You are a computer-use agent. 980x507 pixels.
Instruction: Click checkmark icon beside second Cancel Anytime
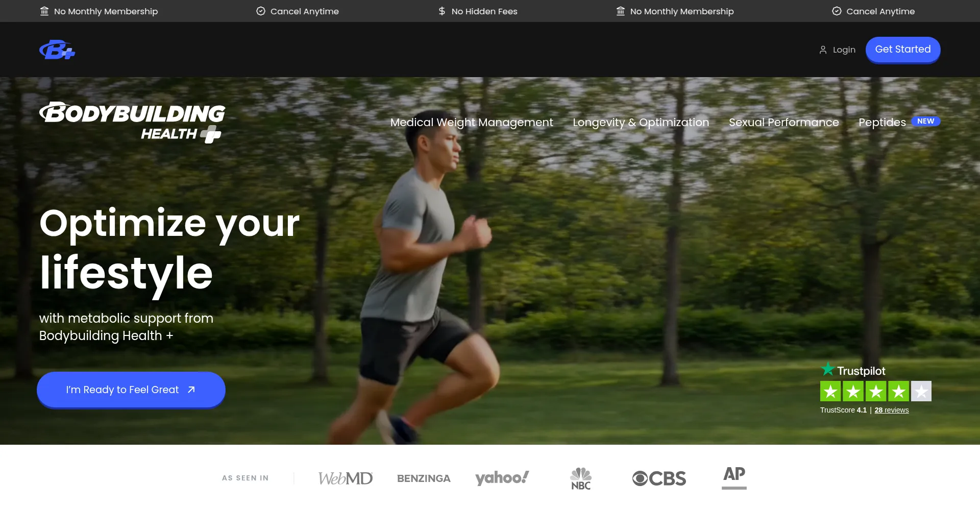click(x=837, y=11)
